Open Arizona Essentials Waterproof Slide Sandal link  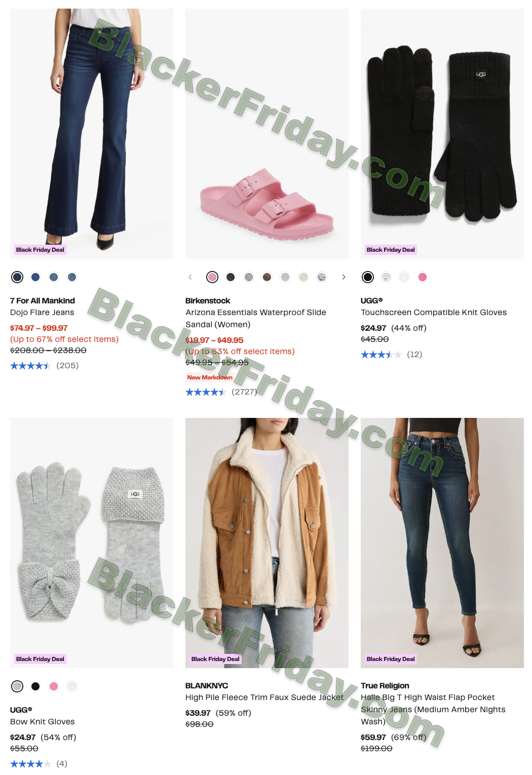pos(256,319)
